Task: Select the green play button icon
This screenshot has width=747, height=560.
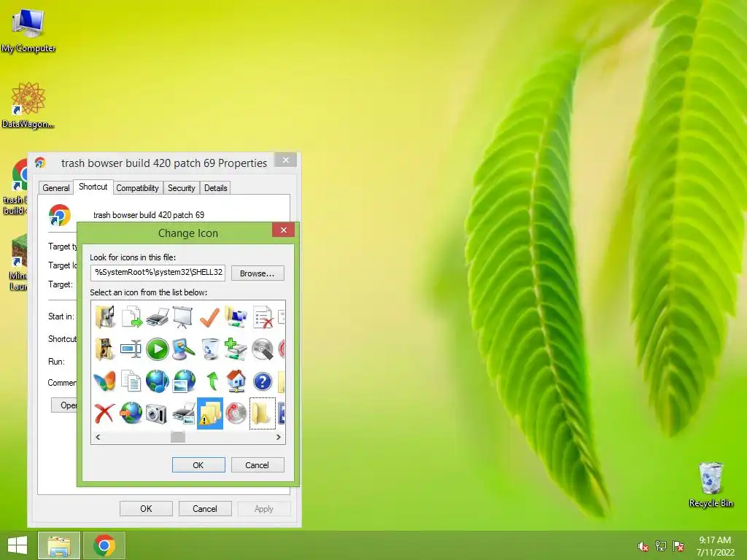Action: pos(158,349)
